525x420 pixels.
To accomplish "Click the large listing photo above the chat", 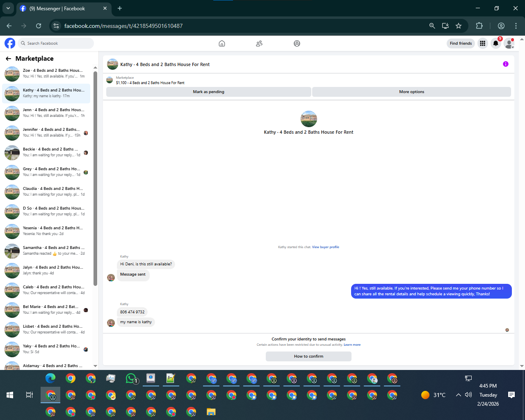I will pos(309,119).
